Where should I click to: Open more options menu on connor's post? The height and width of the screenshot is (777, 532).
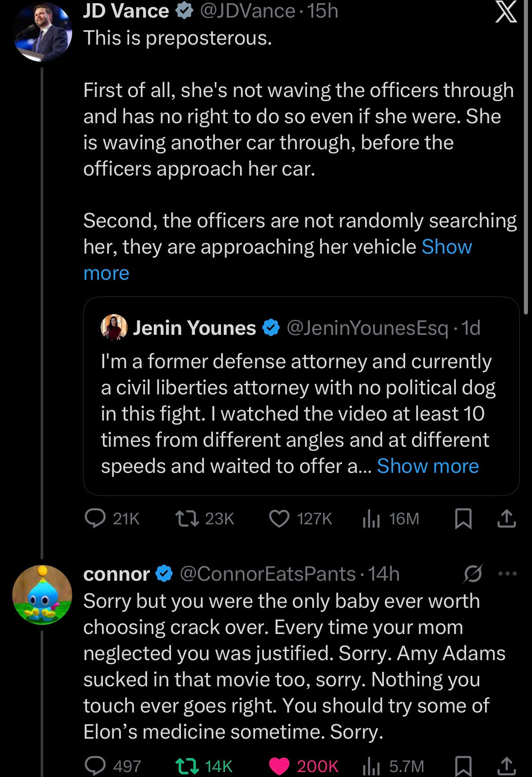coord(508,574)
